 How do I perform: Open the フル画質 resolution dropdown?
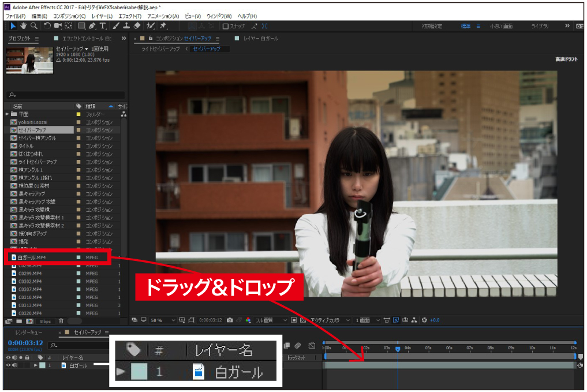[x=271, y=320]
